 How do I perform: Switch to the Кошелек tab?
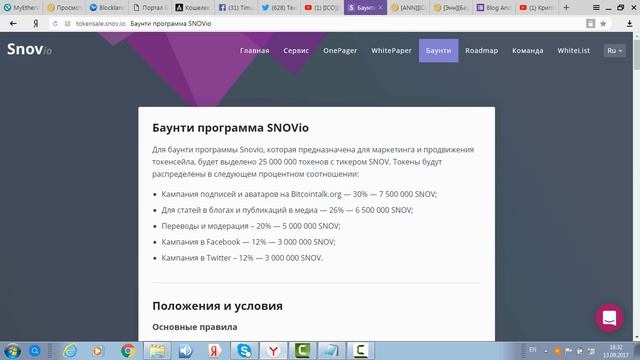pos(192,7)
